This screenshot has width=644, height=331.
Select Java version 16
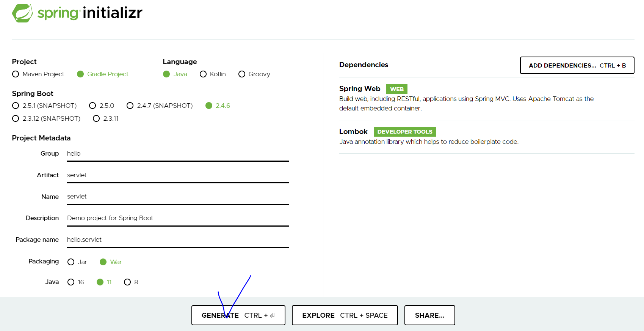point(71,282)
